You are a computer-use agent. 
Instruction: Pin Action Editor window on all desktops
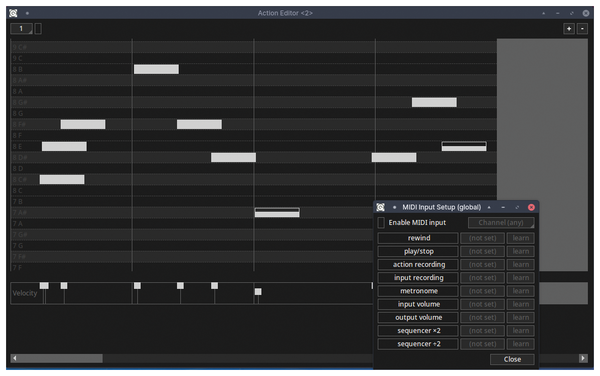tap(27, 13)
